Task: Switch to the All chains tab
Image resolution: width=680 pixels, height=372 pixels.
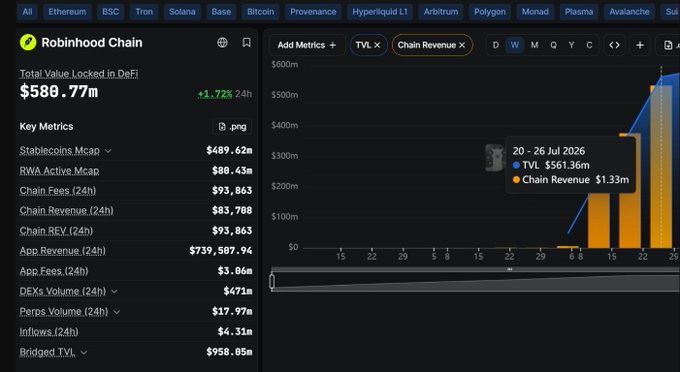Action: point(27,12)
